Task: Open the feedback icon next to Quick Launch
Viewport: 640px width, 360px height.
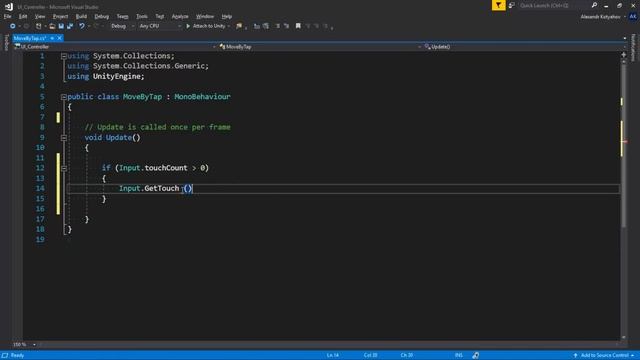Action: click(511, 5)
